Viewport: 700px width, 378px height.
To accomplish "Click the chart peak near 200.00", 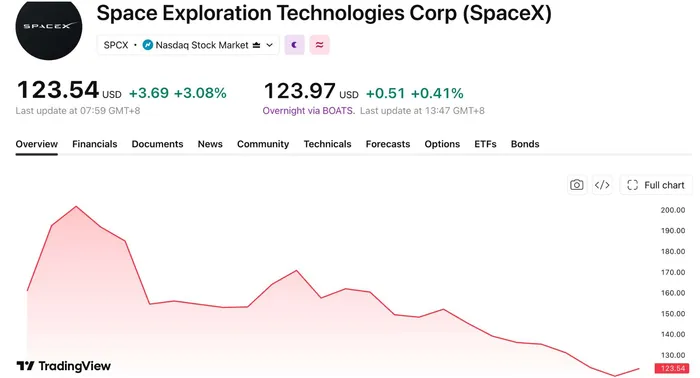I will (x=76, y=206).
